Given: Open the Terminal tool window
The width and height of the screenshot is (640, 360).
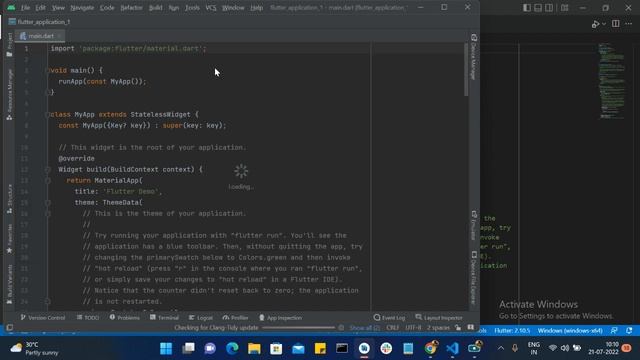Looking at the screenshot, I should [x=164, y=318].
